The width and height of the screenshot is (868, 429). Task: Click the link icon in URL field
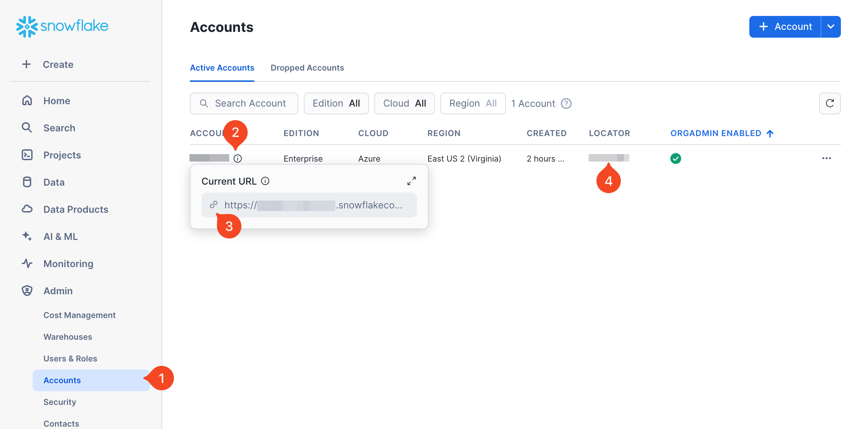pyautogui.click(x=214, y=205)
